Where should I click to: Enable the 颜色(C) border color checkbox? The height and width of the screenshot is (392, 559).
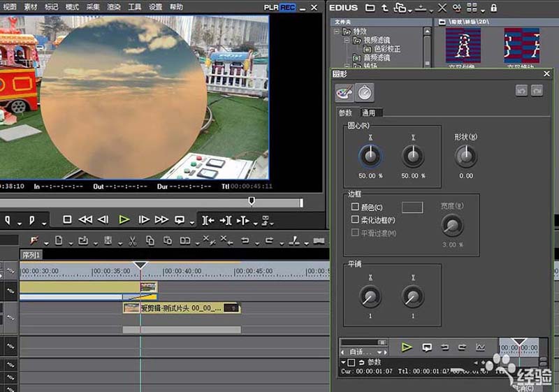click(x=356, y=208)
